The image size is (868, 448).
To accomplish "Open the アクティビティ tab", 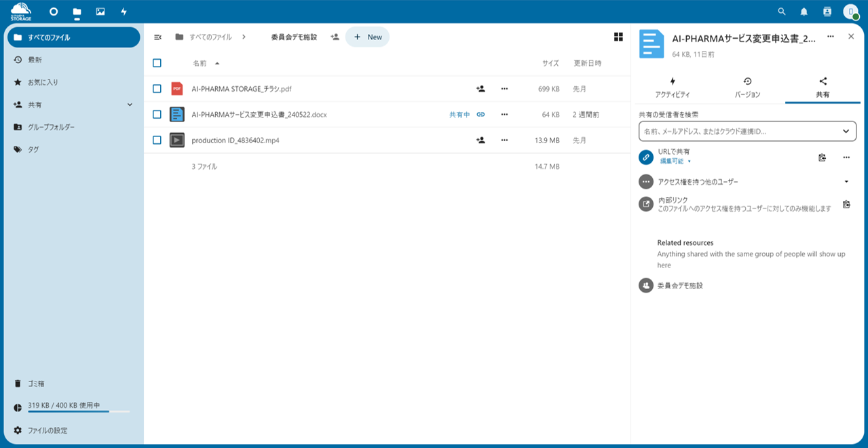I will tap(673, 88).
